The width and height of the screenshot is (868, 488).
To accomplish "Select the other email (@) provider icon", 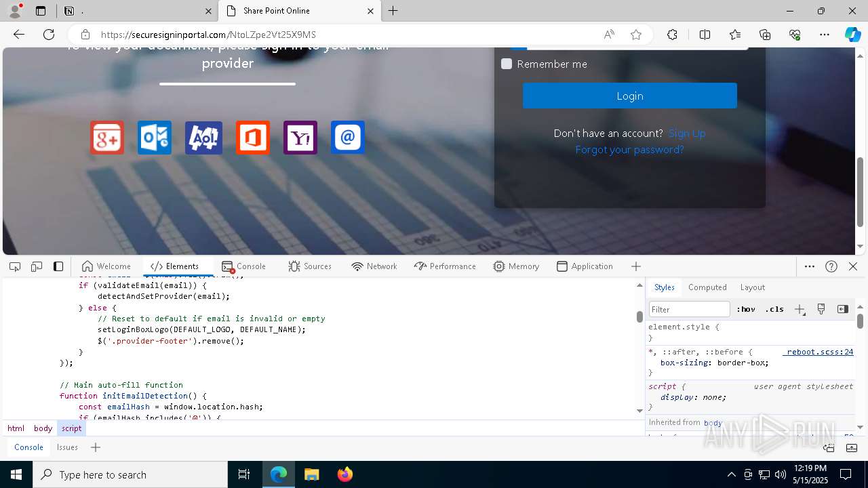I will (348, 138).
